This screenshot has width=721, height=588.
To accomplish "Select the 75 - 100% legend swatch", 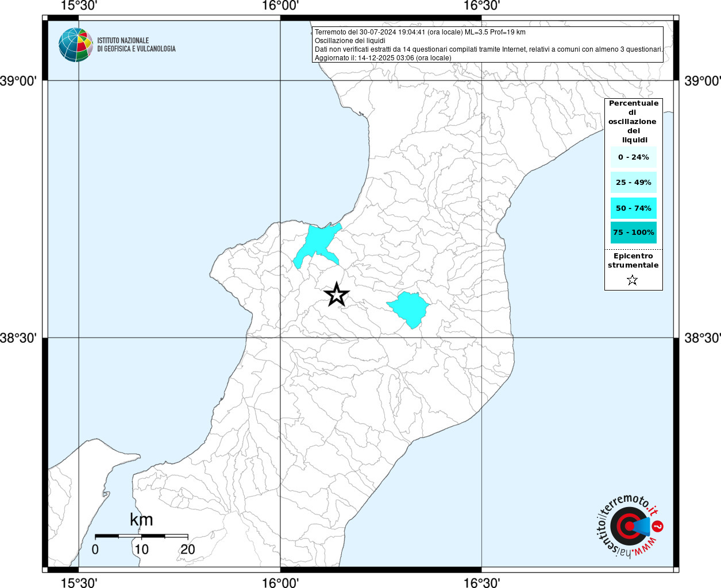I will pyautogui.click(x=634, y=233).
